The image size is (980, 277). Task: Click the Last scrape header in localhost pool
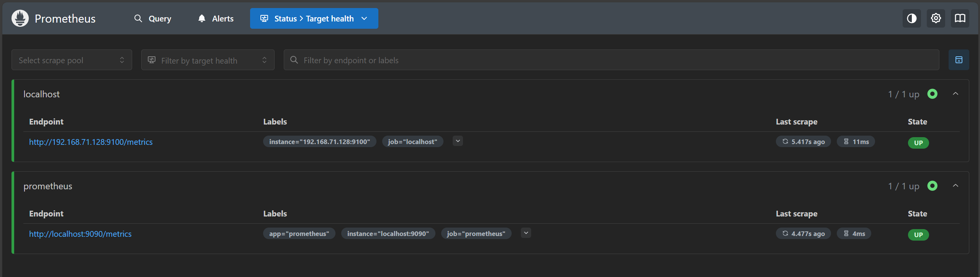click(797, 121)
